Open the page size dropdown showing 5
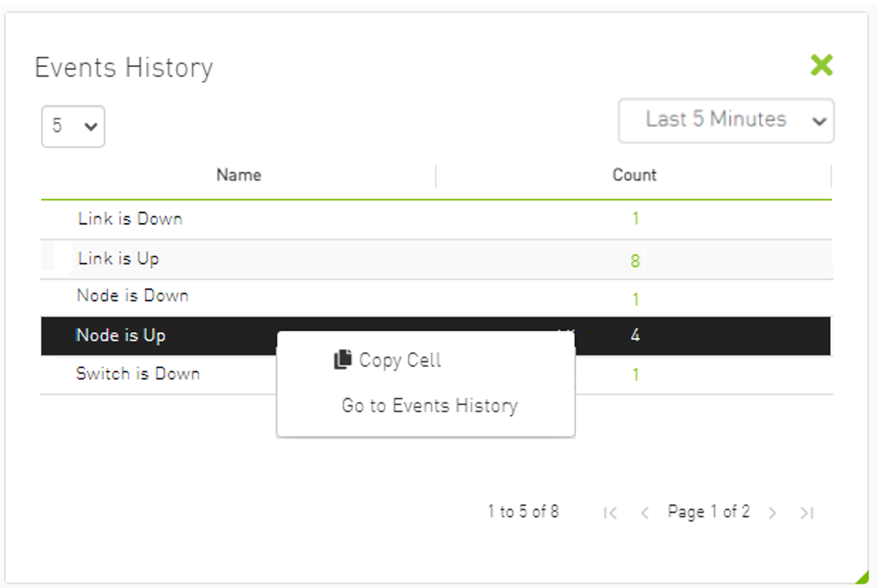Viewport: 880px width, 588px height. pos(72,126)
